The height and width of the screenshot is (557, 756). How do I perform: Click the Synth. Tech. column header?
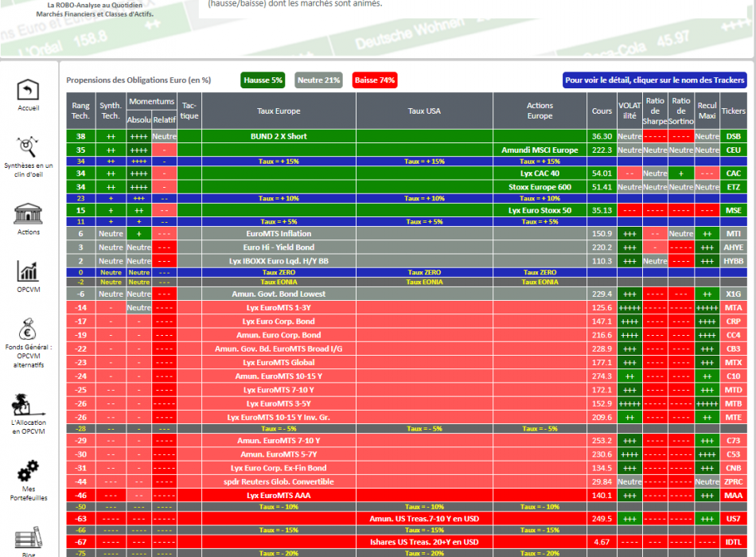(111, 111)
